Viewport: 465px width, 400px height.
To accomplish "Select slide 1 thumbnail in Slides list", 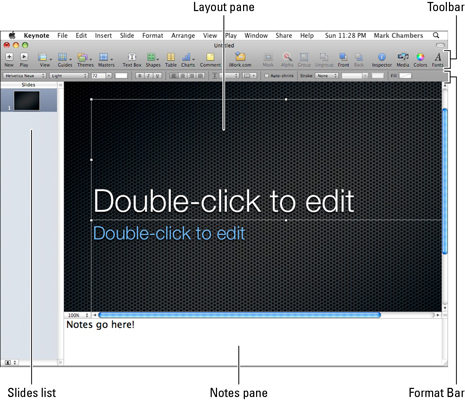I will tap(27, 101).
